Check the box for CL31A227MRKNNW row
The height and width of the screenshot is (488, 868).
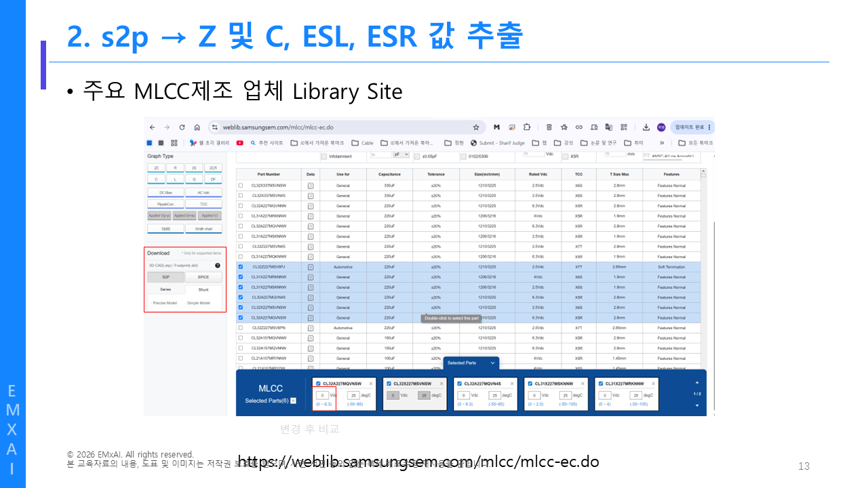coord(240,216)
